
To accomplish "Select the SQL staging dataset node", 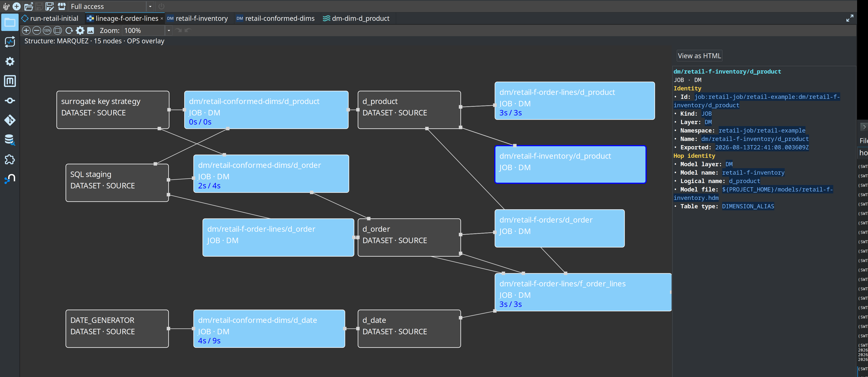I will (117, 183).
